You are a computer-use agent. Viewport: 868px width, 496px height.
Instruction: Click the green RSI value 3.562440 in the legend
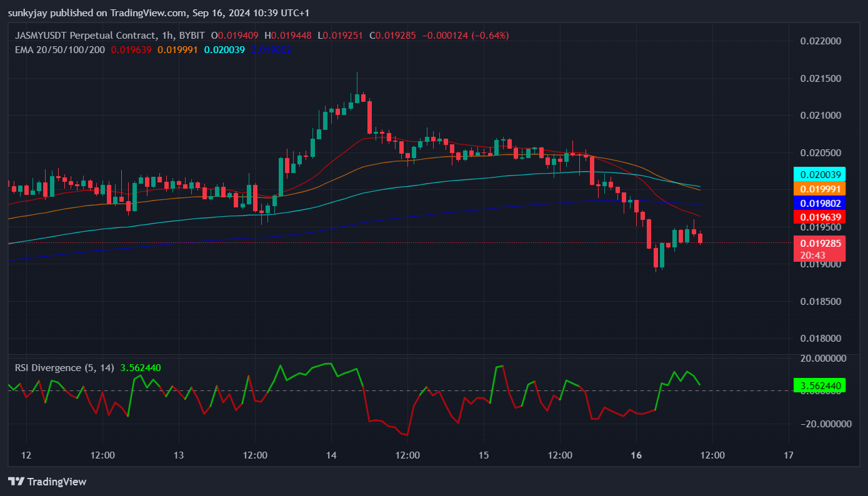click(x=141, y=368)
